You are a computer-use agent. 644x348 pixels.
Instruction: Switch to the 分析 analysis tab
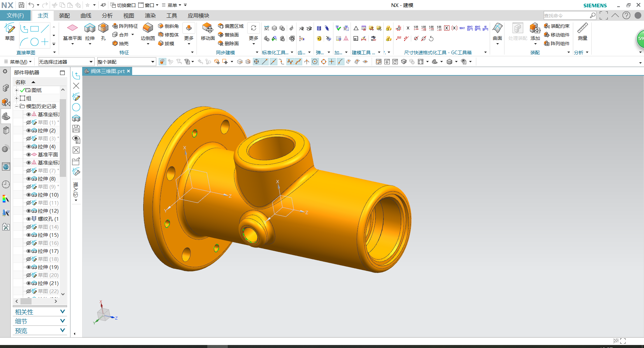pos(107,16)
